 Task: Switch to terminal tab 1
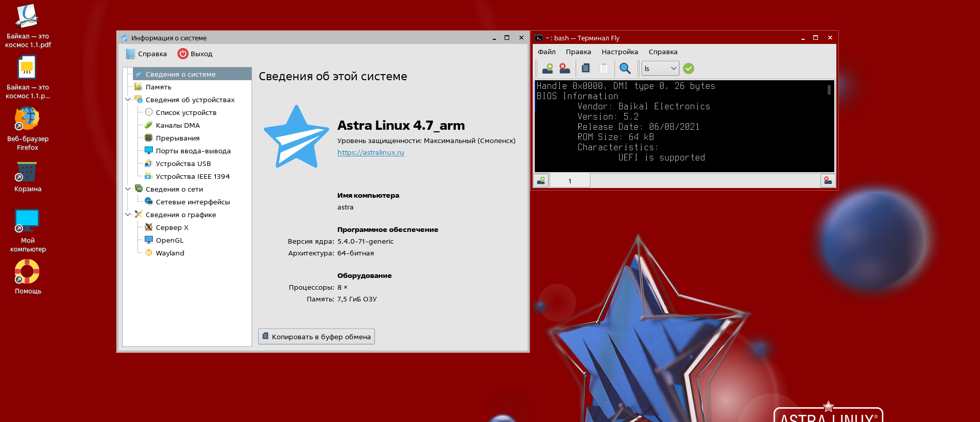(569, 181)
